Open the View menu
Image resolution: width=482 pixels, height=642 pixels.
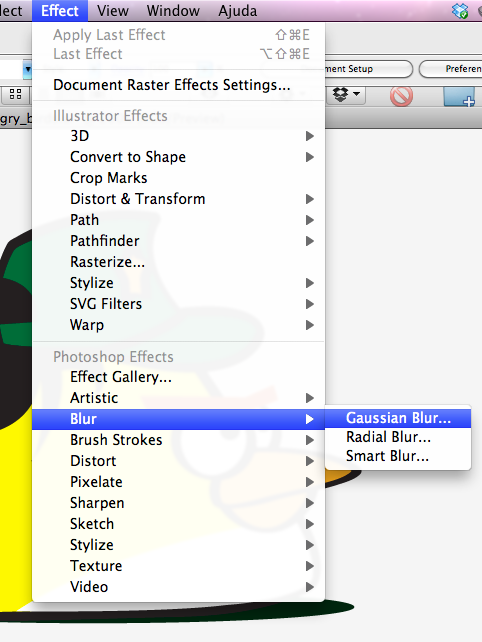(113, 11)
